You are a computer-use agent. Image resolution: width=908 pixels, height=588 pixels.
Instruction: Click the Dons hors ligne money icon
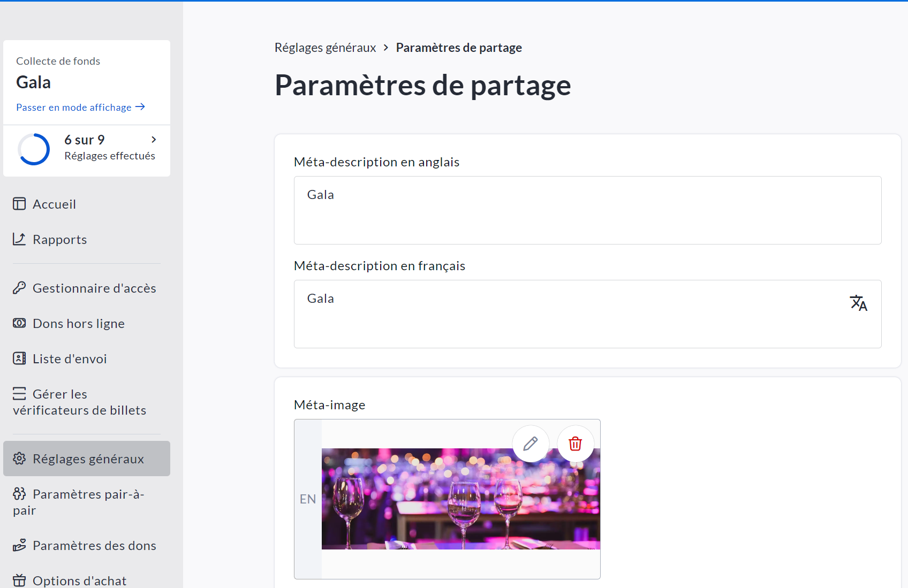[19, 323]
